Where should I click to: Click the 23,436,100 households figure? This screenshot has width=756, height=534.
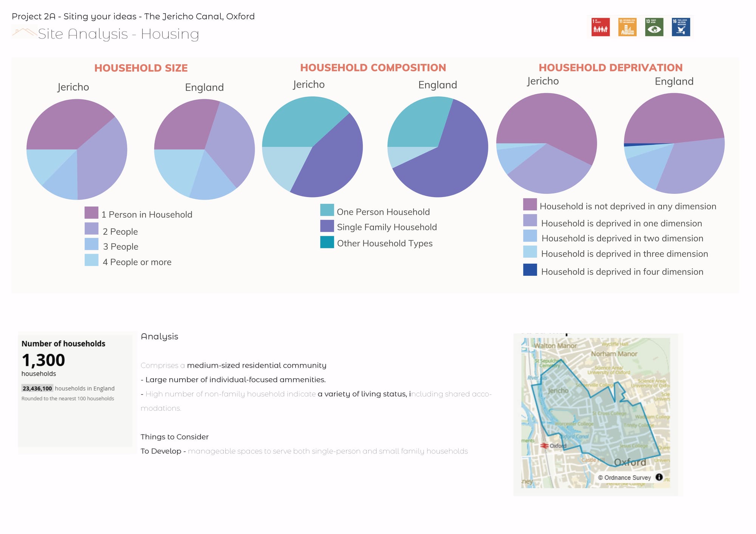point(37,389)
